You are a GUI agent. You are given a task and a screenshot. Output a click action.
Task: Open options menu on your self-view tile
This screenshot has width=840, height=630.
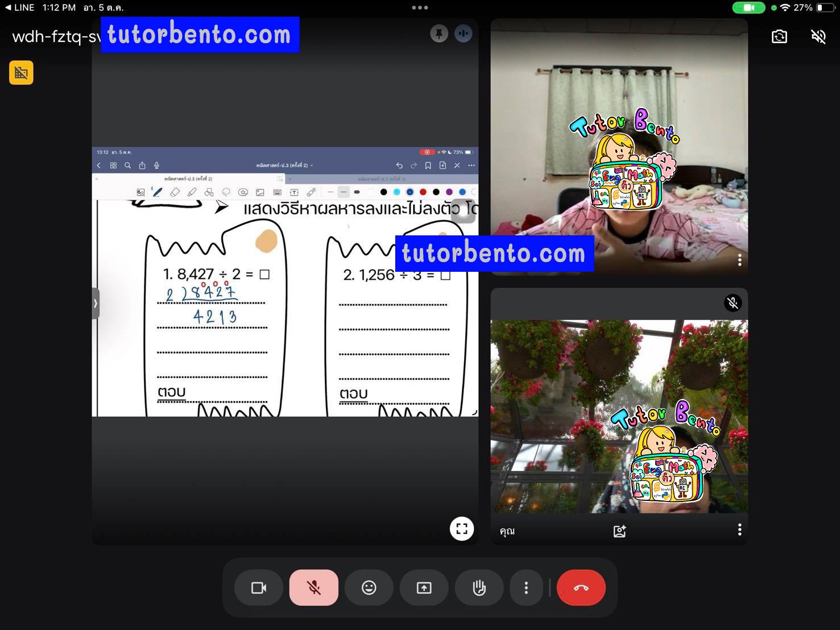(739, 530)
